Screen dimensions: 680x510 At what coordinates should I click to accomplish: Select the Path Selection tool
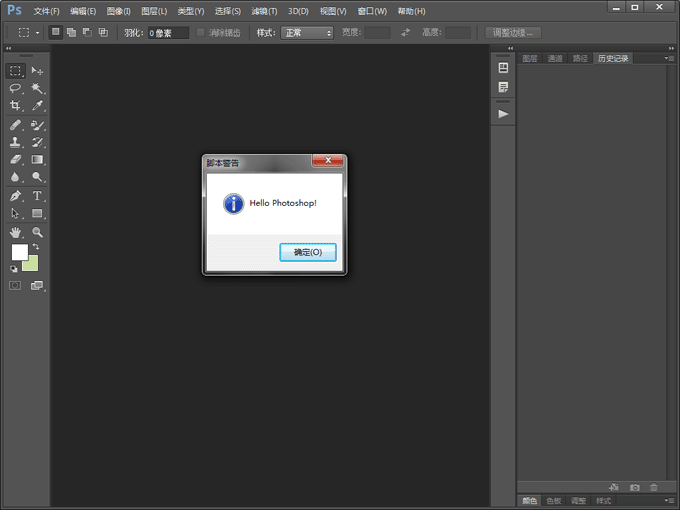(x=15, y=213)
